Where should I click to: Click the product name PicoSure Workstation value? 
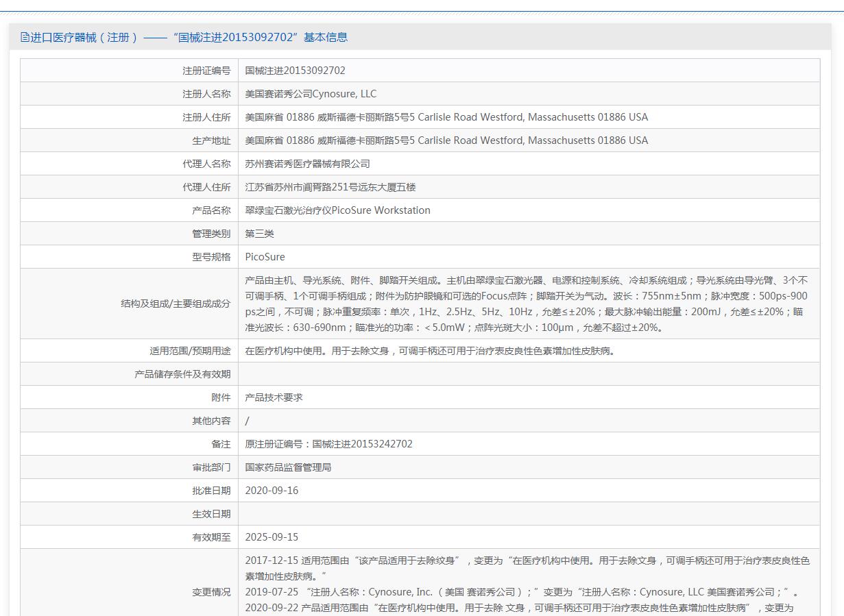click(x=337, y=210)
